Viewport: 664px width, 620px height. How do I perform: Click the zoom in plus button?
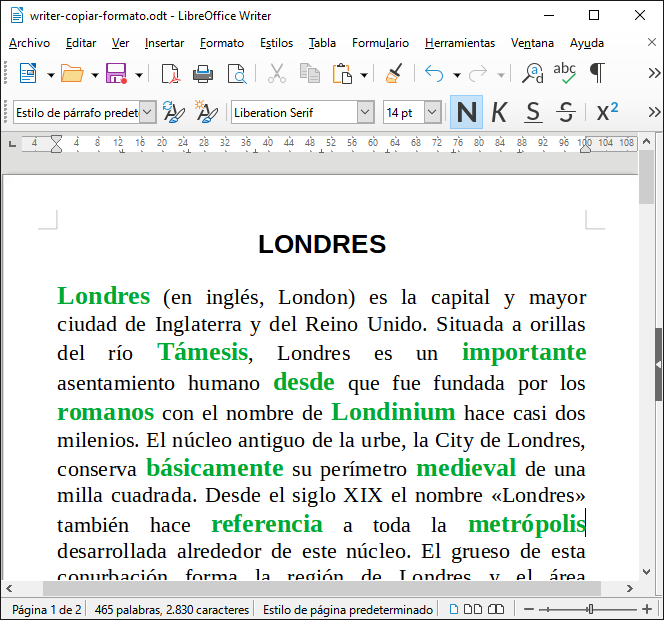(x=647, y=609)
